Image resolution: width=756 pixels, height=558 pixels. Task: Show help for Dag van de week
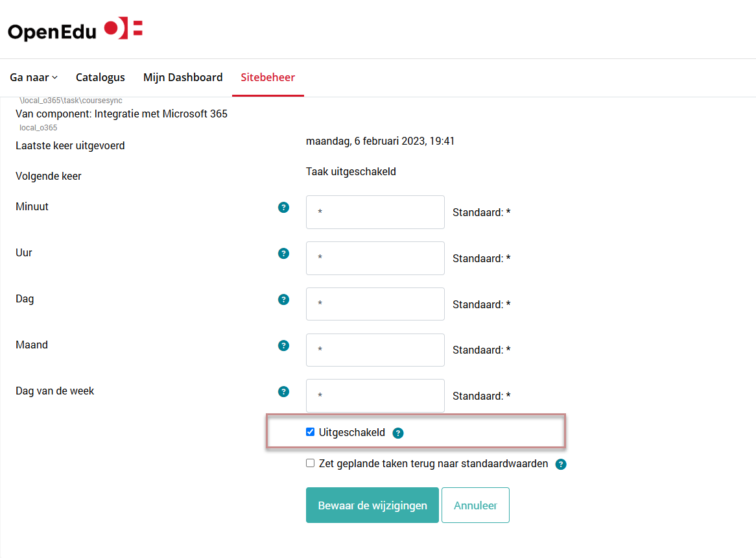pyautogui.click(x=283, y=392)
